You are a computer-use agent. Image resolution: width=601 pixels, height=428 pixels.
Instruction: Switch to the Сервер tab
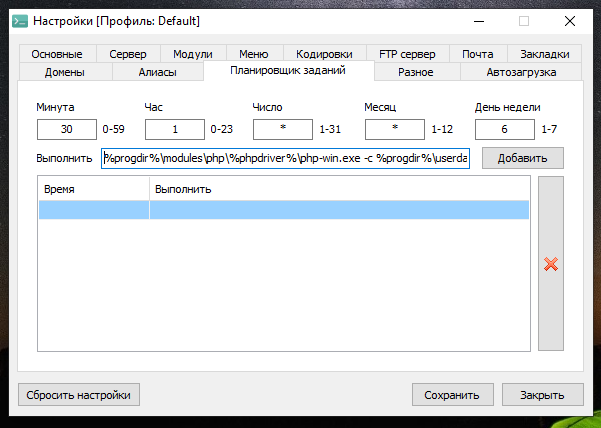tap(128, 54)
